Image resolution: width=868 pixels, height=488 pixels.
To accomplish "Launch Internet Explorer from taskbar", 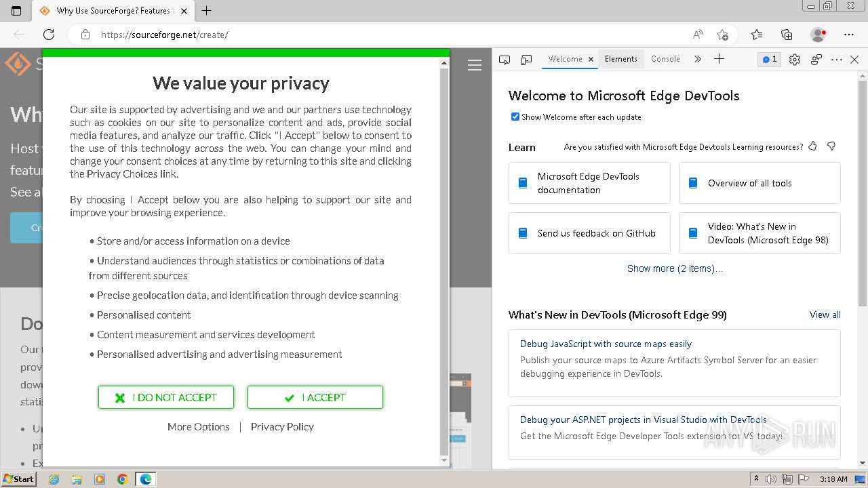I will tap(54, 479).
